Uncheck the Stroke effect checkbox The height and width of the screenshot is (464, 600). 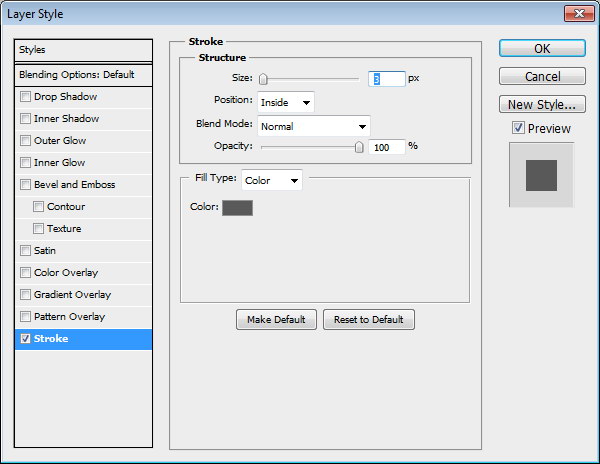26,339
